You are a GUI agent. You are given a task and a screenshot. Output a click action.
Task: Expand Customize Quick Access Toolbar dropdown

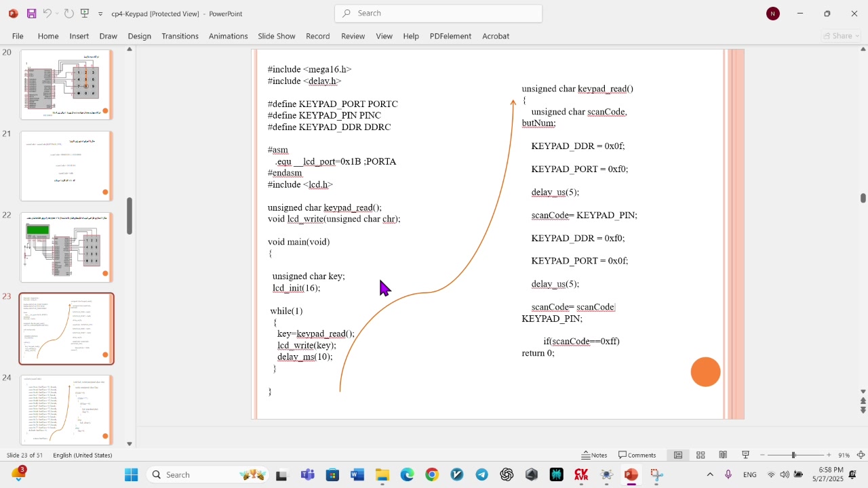100,14
